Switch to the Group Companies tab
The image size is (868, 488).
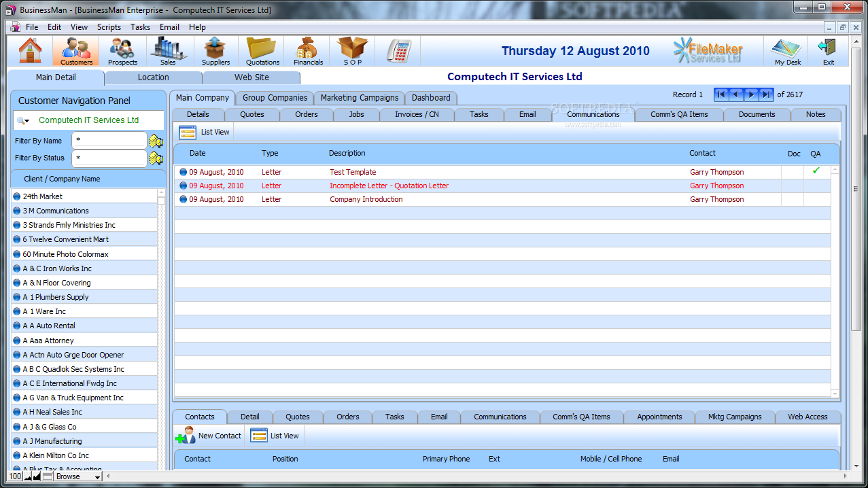pyautogui.click(x=275, y=98)
